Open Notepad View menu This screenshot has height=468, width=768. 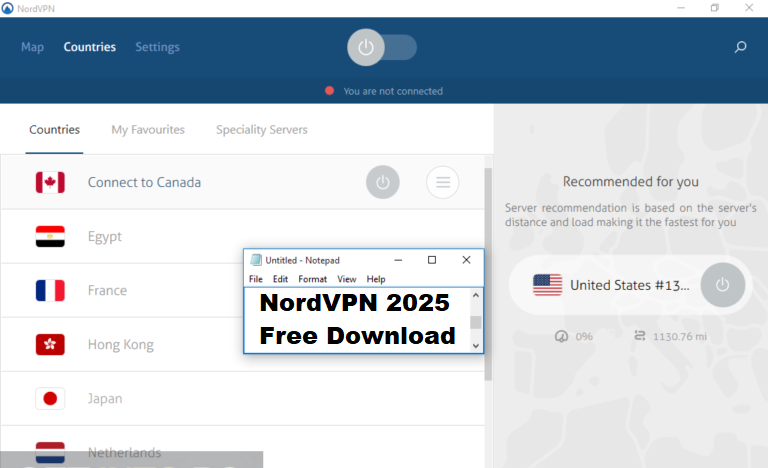(346, 279)
